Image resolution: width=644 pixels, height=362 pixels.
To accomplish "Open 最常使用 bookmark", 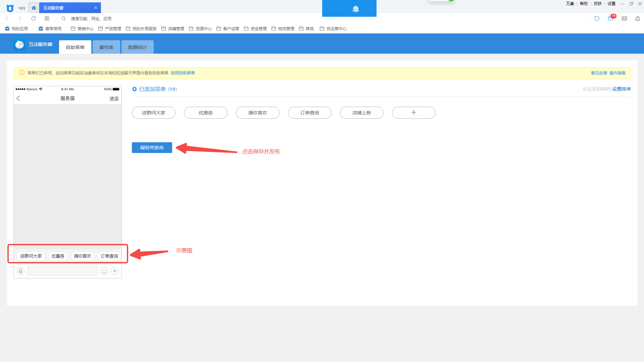I will pos(50,29).
